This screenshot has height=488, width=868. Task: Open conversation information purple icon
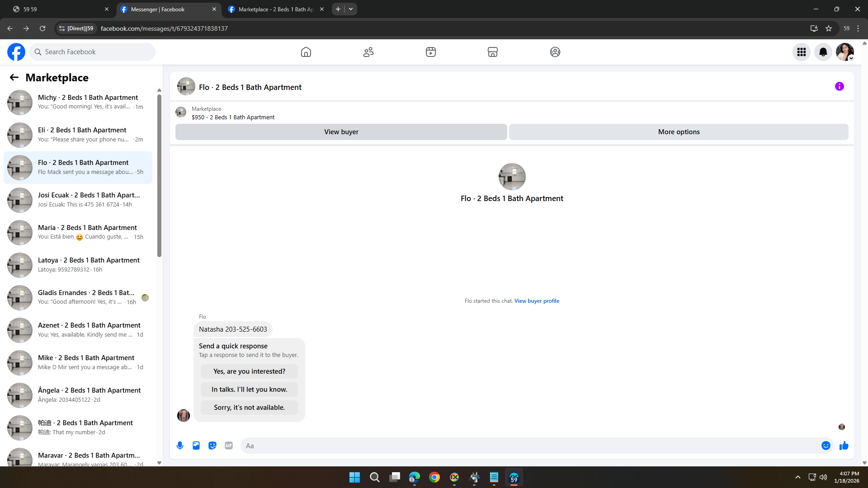(839, 86)
